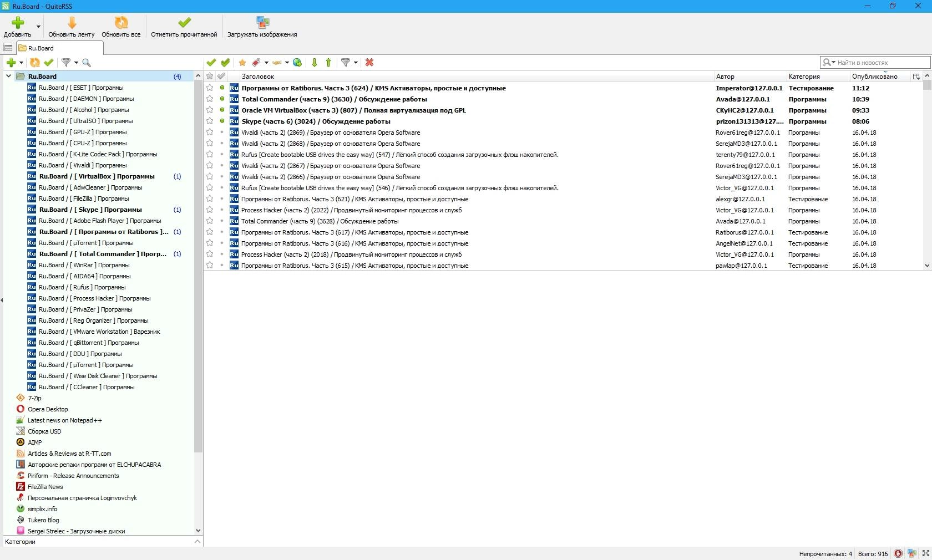Click in the Найти в новостях search field

click(882, 63)
